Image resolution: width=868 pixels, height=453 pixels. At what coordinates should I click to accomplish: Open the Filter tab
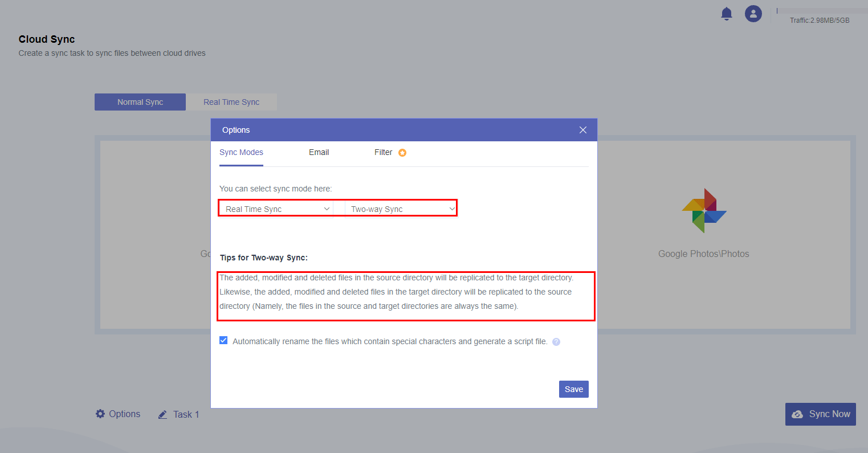coord(383,153)
